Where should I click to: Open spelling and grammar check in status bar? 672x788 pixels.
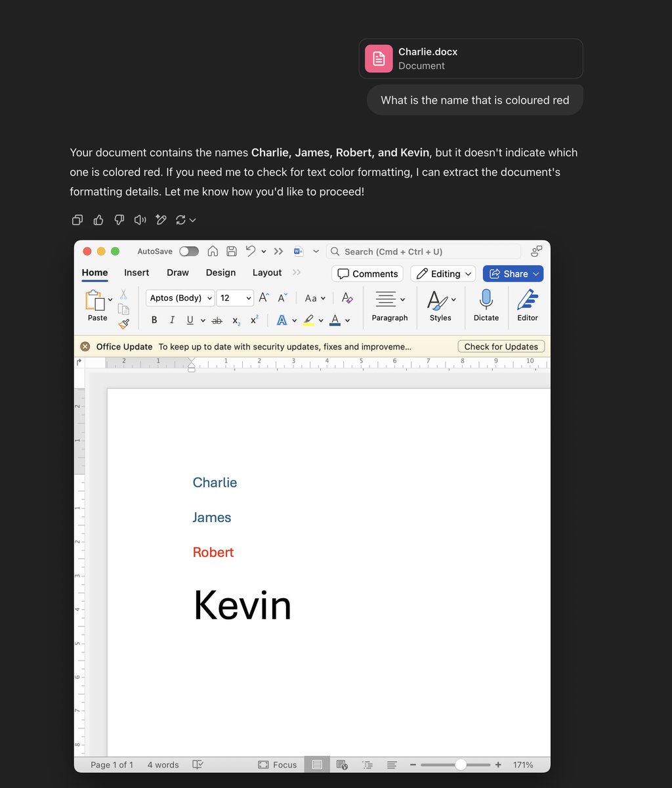tap(198, 764)
